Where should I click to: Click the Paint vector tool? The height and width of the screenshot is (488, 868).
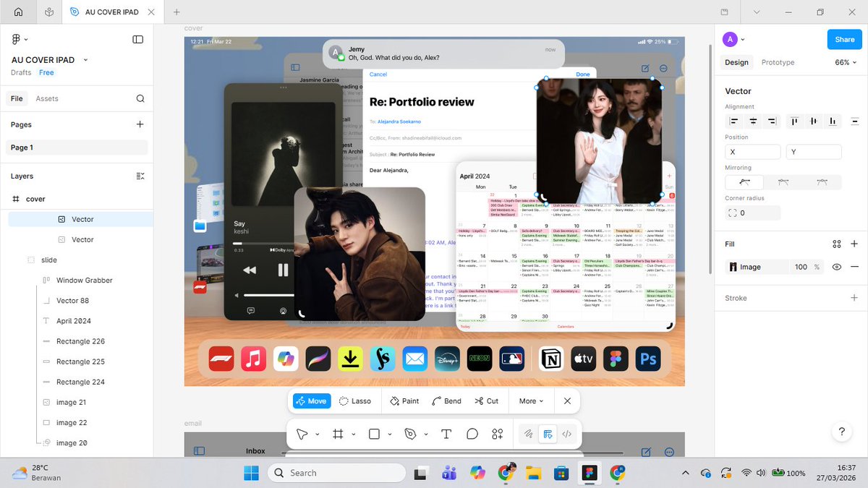tap(404, 401)
